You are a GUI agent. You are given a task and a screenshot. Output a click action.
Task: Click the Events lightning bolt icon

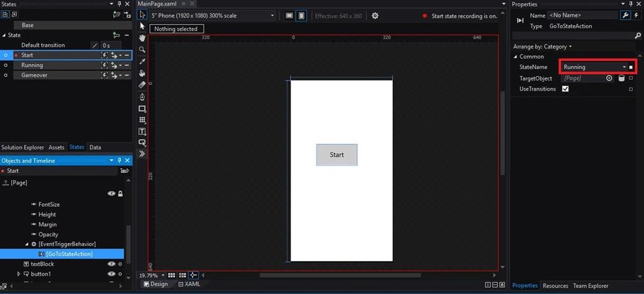click(636, 15)
